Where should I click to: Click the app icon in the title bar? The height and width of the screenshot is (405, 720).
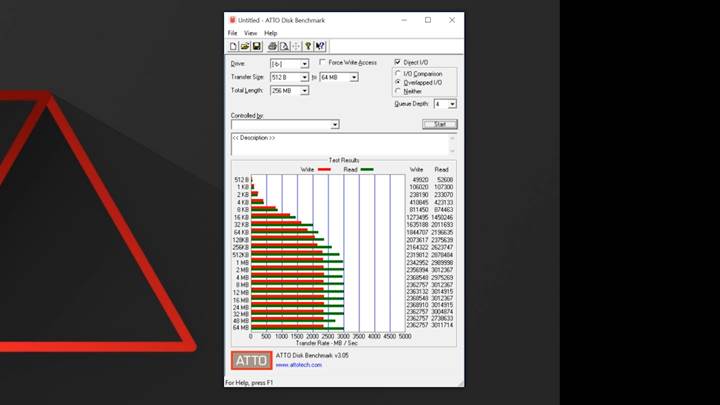pyautogui.click(x=232, y=20)
